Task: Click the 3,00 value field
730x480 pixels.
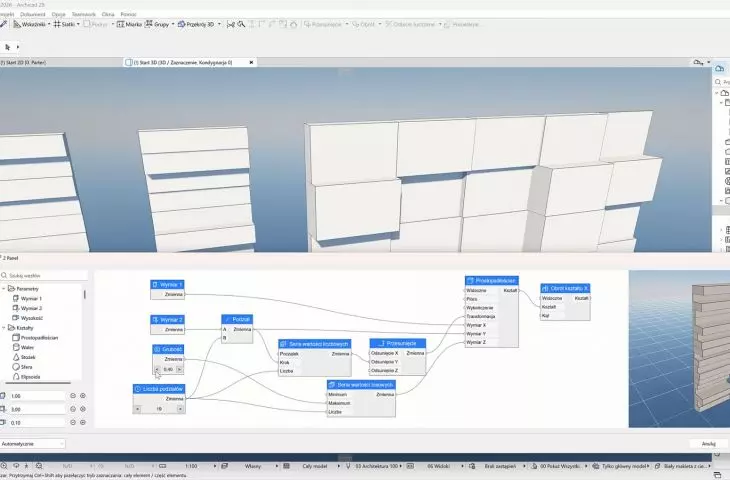Action: [37, 409]
